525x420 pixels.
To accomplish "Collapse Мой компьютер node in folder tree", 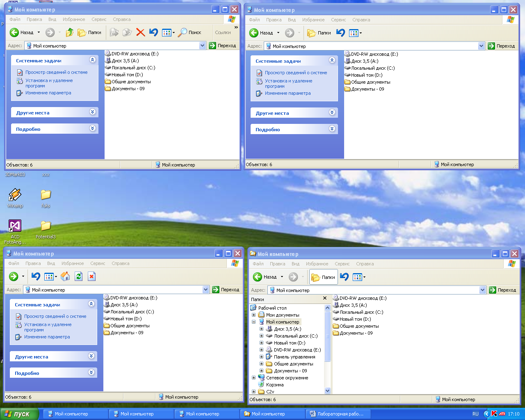I will pos(253,322).
